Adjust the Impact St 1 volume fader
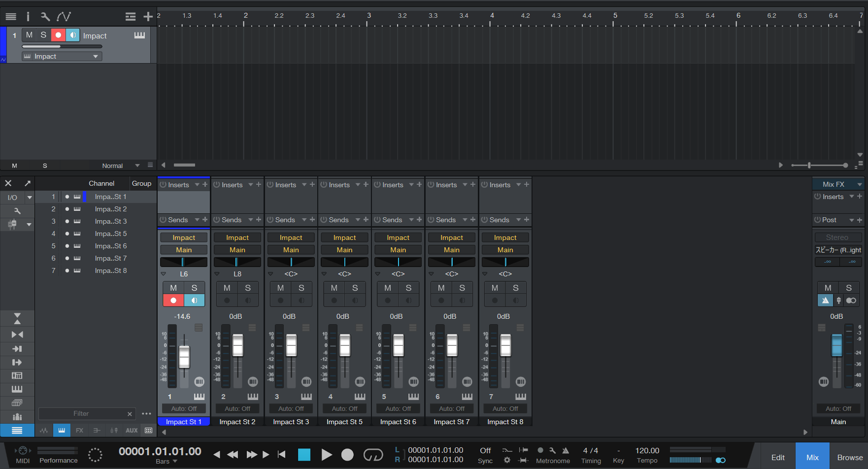Image resolution: width=868 pixels, height=469 pixels. tap(184, 357)
